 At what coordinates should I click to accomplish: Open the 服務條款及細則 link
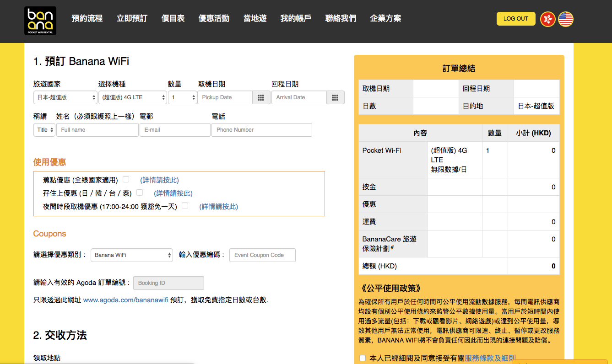tap(490, 359)
